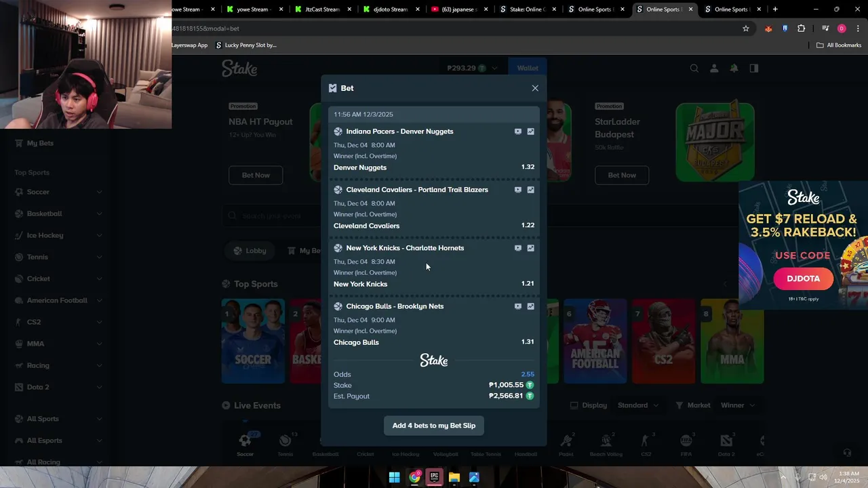Screen dimensions: 868x488
Task: Open the balance currency dropdown
Action: (x=473, y=68)
